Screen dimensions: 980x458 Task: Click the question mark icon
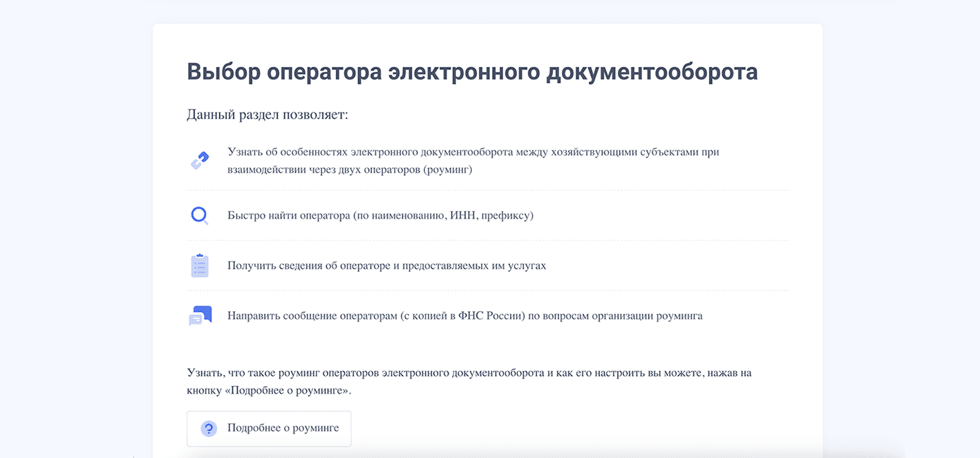point(209,428)
